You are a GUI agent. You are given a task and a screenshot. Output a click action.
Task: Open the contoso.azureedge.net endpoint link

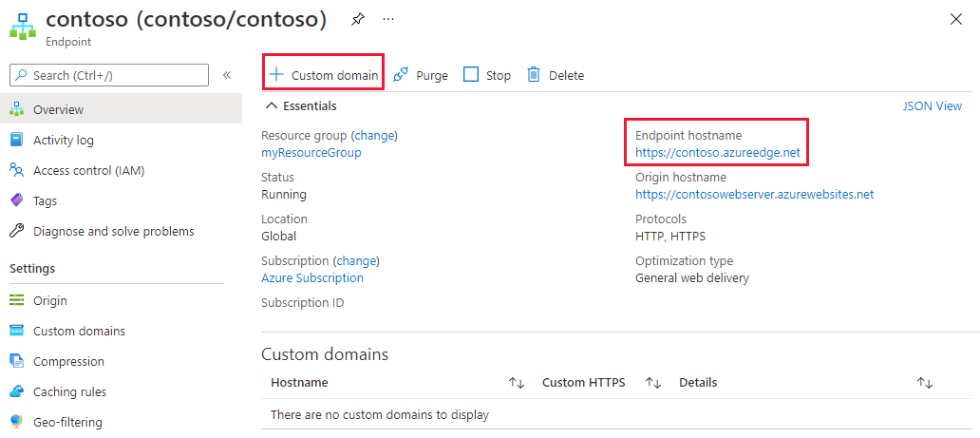(718, 153)
